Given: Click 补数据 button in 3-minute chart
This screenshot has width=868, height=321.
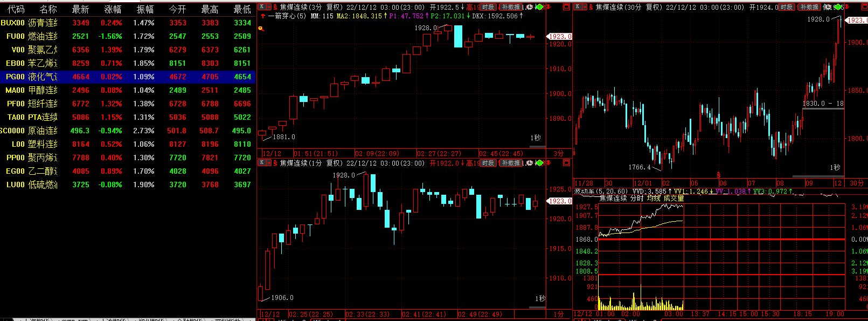Looking at the screenshot, I should (510, 7).
